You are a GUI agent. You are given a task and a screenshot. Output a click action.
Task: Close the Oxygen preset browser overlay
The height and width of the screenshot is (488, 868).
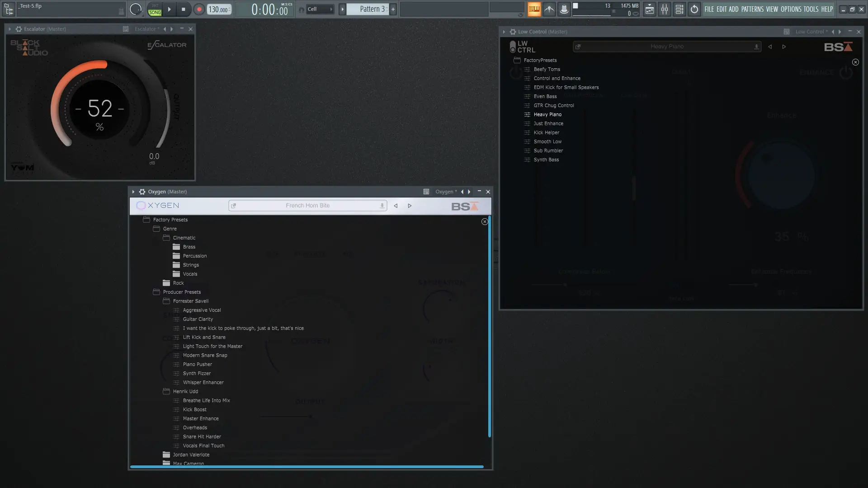pyautogui.click(x=485, y=221)
